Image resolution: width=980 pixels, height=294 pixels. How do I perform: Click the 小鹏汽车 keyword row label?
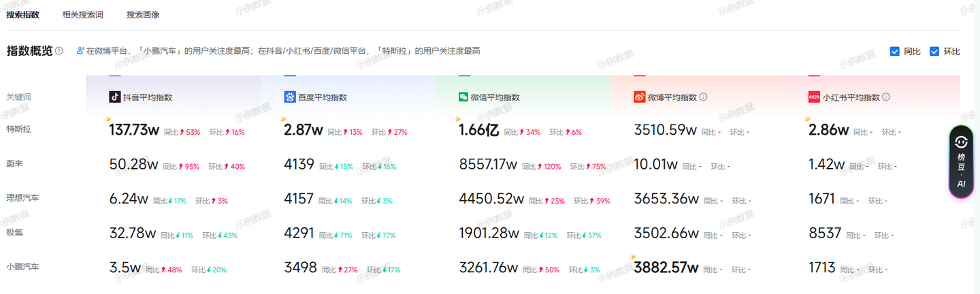click(23, 267)
